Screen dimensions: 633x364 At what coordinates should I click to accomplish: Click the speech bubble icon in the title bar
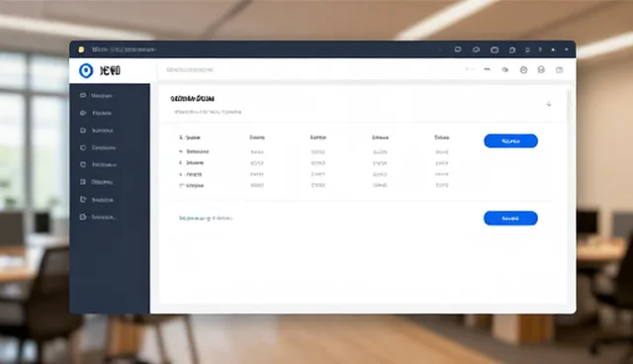click(x=458, y=49)
